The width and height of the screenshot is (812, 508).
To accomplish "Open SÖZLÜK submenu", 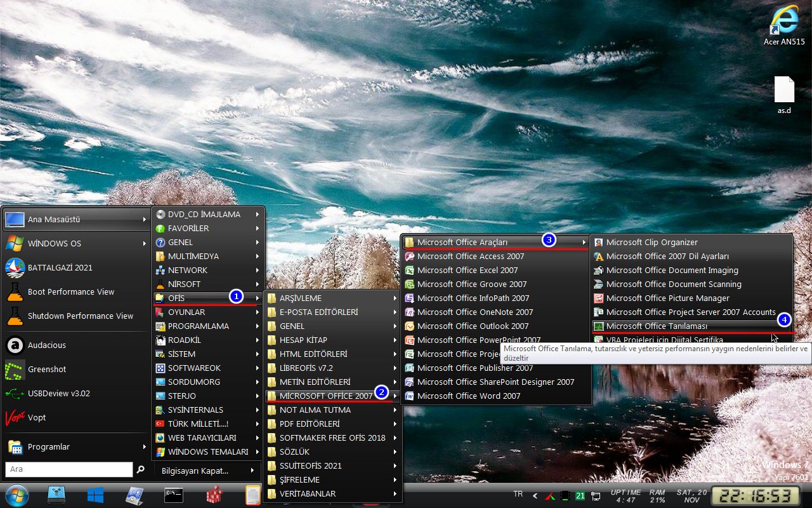I will [x=333, y=451].
